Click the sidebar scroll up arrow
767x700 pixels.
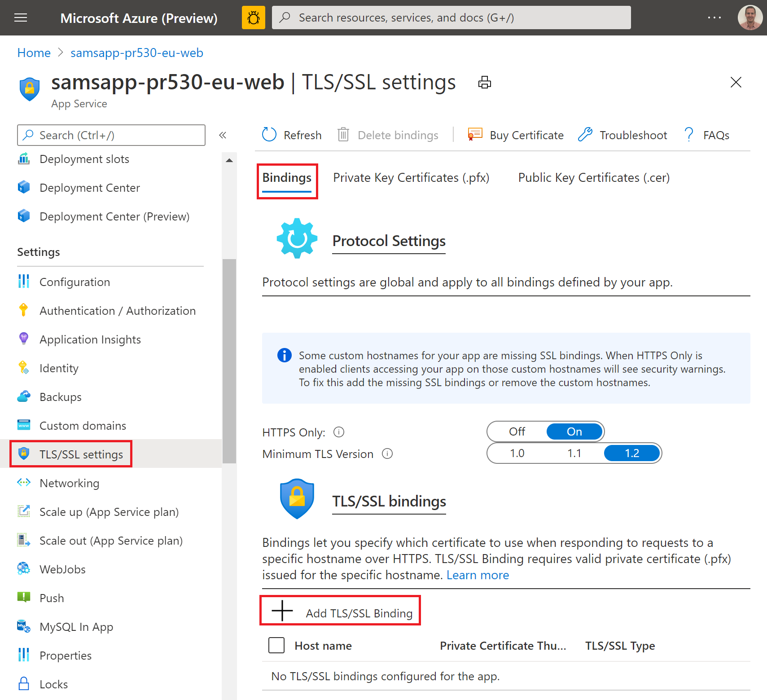[x=229, y=160]
